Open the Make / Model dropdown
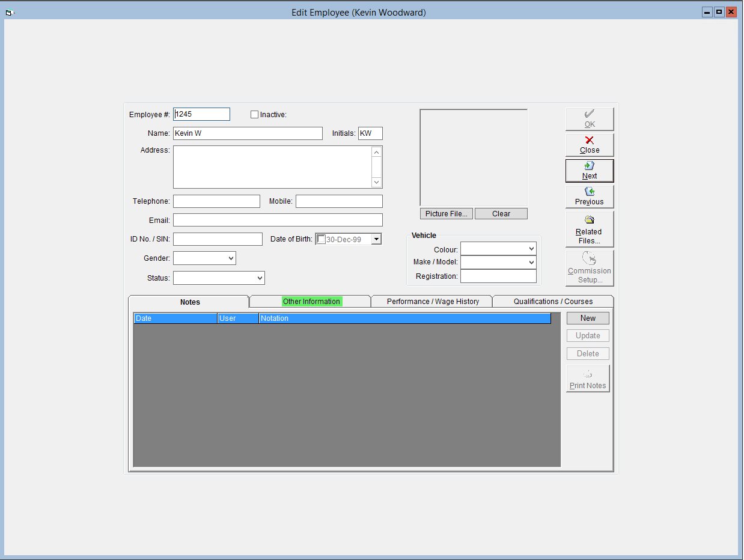Screen dimensions: 744x560 click(x=531, y=263)
